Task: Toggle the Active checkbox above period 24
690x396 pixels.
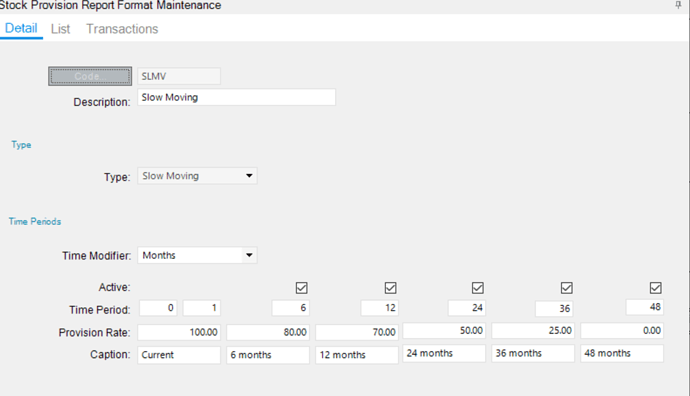Action: (x=477, y=288)
